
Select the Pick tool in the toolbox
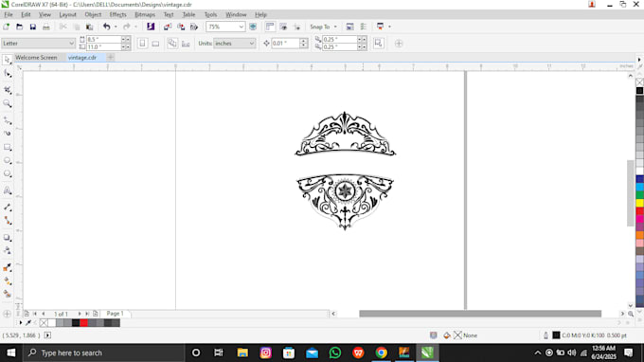point(7,60)
